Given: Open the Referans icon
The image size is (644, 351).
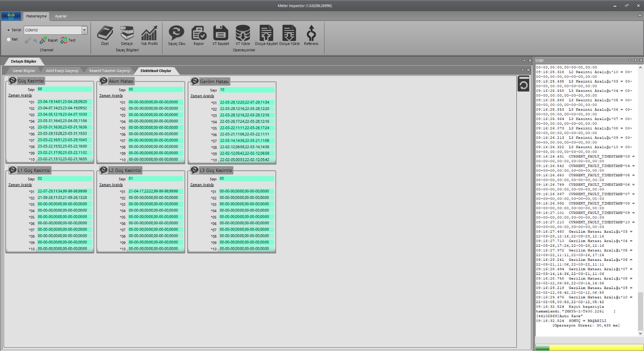Looking at the screenshot, I should coord(311,35).
